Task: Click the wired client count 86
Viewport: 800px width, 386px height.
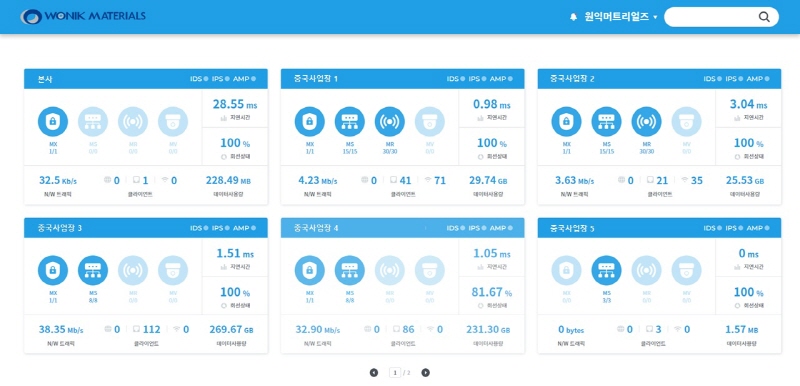Action: coord(408,329)
